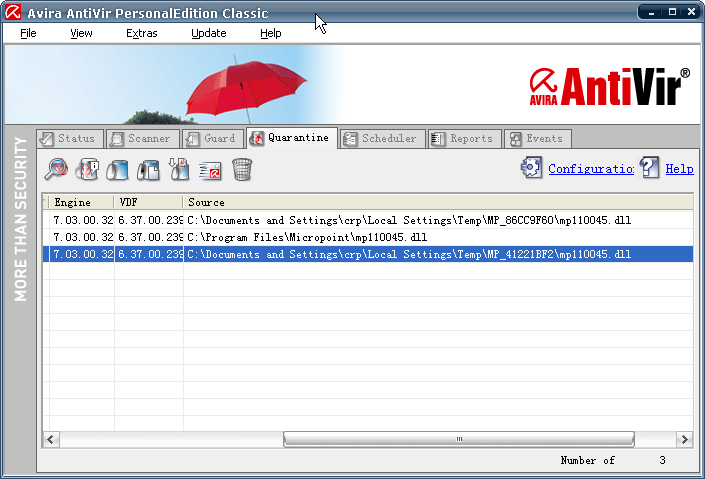Screen dimensions: 705x479
Task: Open the Help menu
Action: (270, 33)
